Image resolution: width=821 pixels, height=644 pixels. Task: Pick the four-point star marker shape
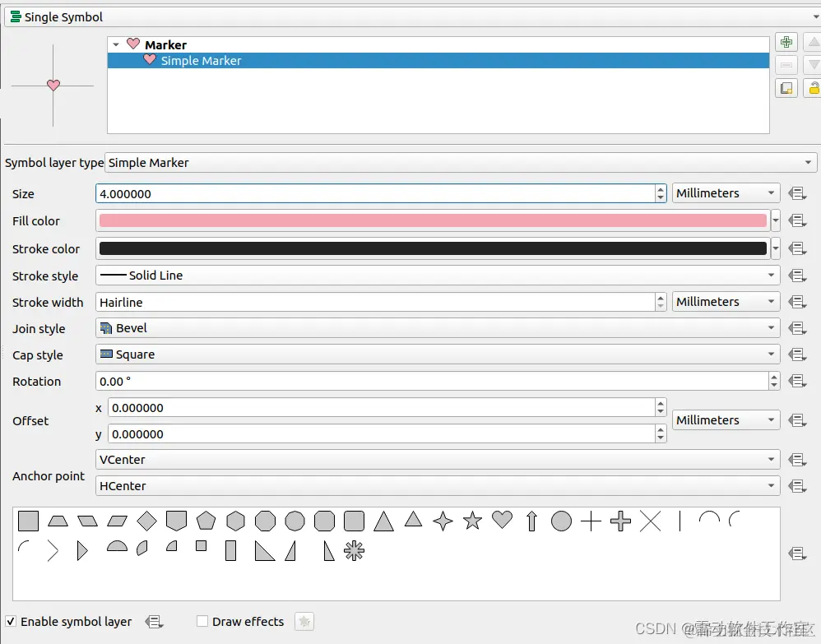tap(443, 521)
